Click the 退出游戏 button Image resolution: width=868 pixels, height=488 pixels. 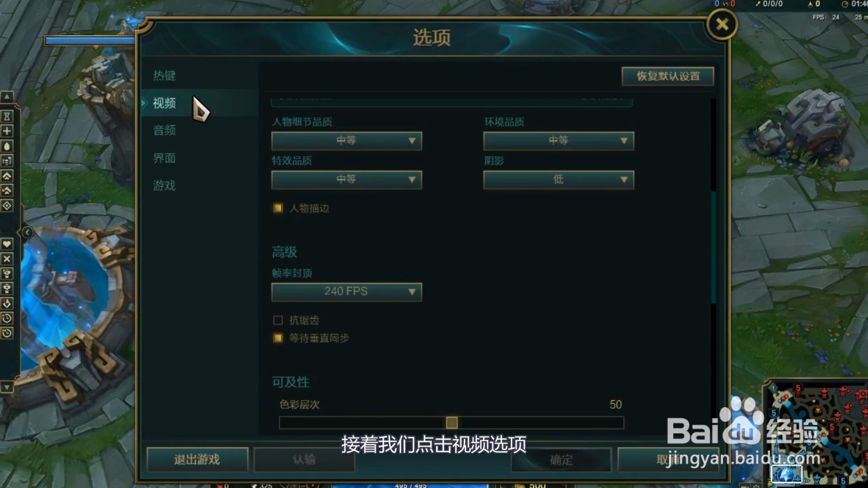[x=197, y=460]
